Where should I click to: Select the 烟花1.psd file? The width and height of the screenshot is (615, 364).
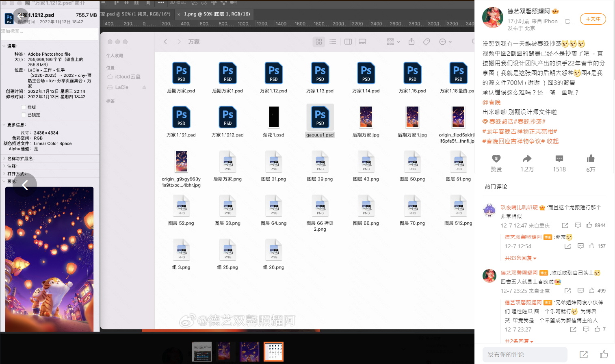(274, 121)
